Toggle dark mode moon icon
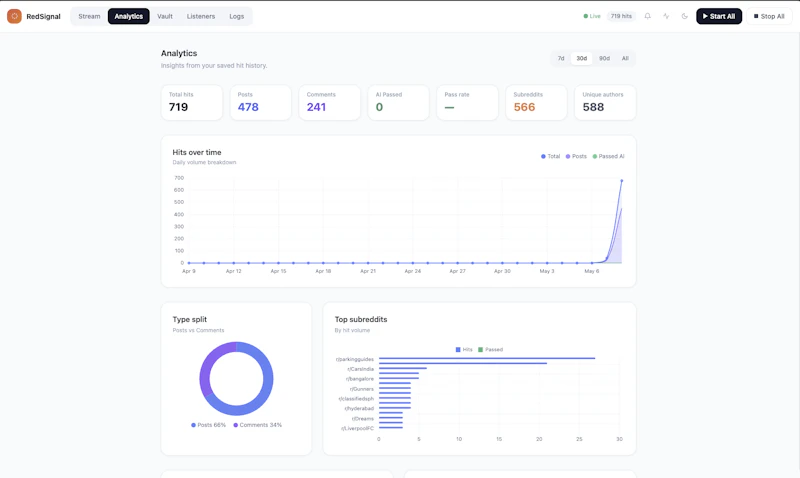This screenshot has height=478, width=800. tap(685, 16)
